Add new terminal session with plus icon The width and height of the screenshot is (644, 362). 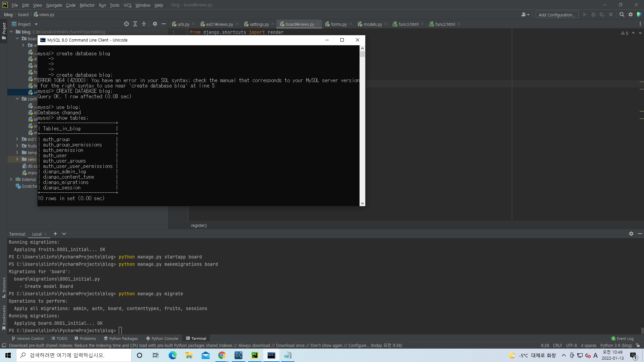click(x=55, y=234)
